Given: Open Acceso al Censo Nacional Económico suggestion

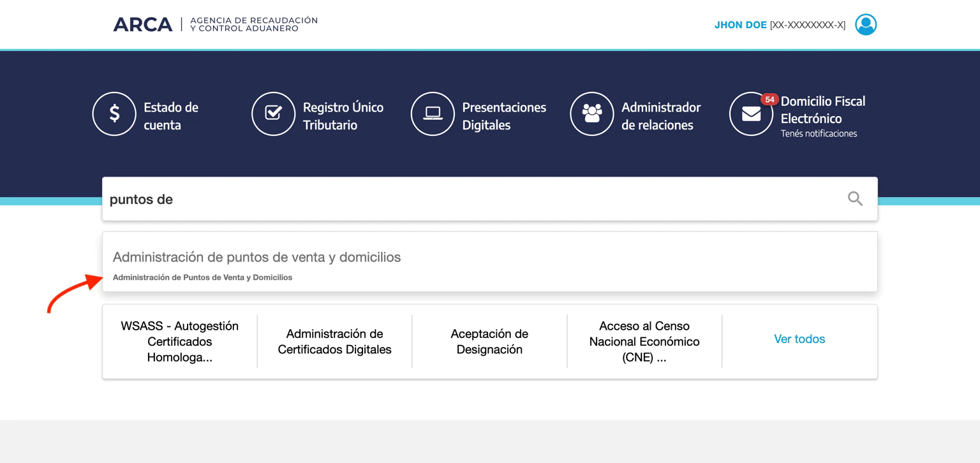Looking at the screenshot, I should [644, 341].
